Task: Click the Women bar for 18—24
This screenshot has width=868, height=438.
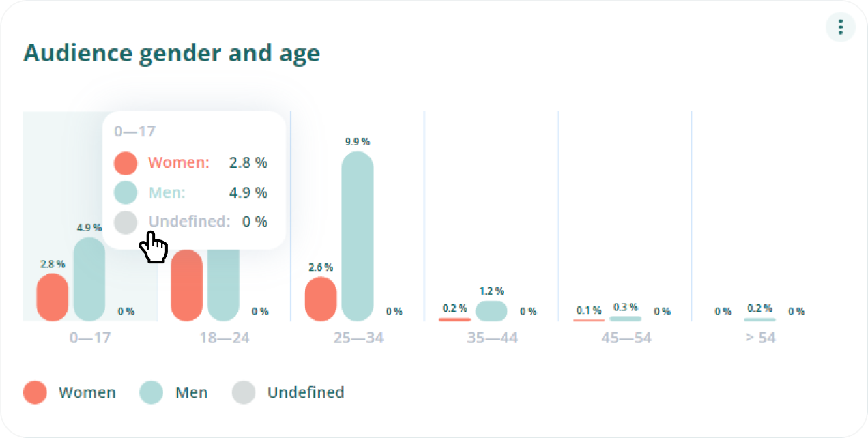Action: click(x=186, y=285)
